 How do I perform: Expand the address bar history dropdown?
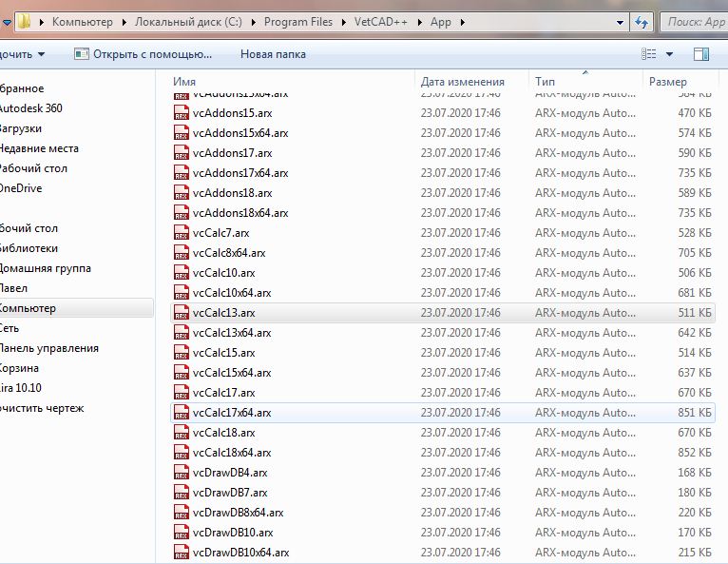[x=620, y=22]
